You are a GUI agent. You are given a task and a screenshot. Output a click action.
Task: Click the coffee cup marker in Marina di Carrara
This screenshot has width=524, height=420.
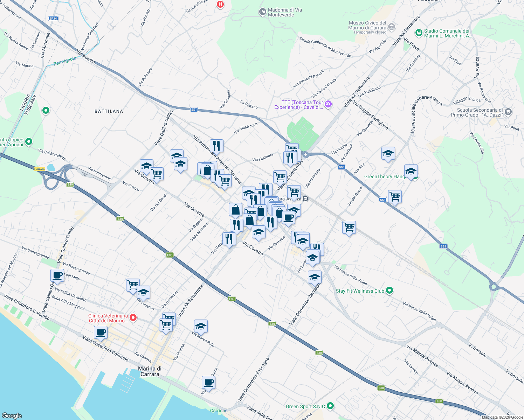(x=101, y=333)
